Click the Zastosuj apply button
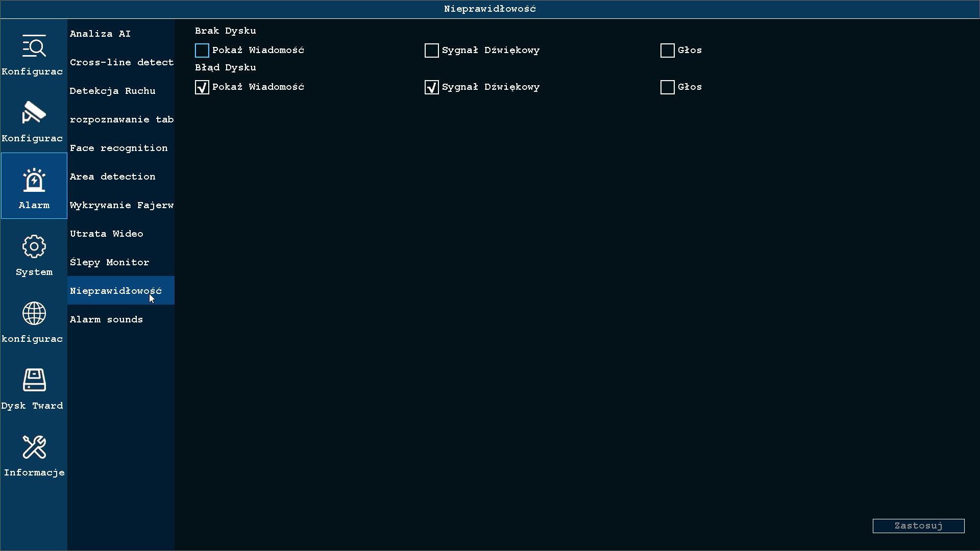The width and height of the screenshot is (980, 551). click(919, 526)
